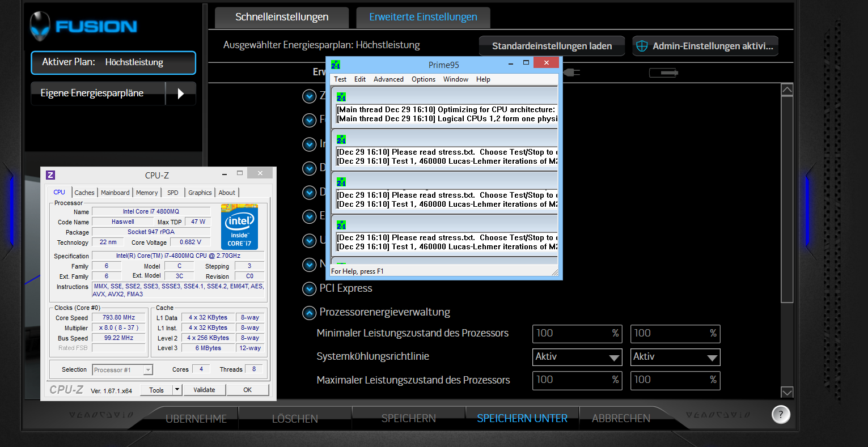
Task: Open the Tools dropdown arrow in CPU-Z
Action: click(177, 390)
